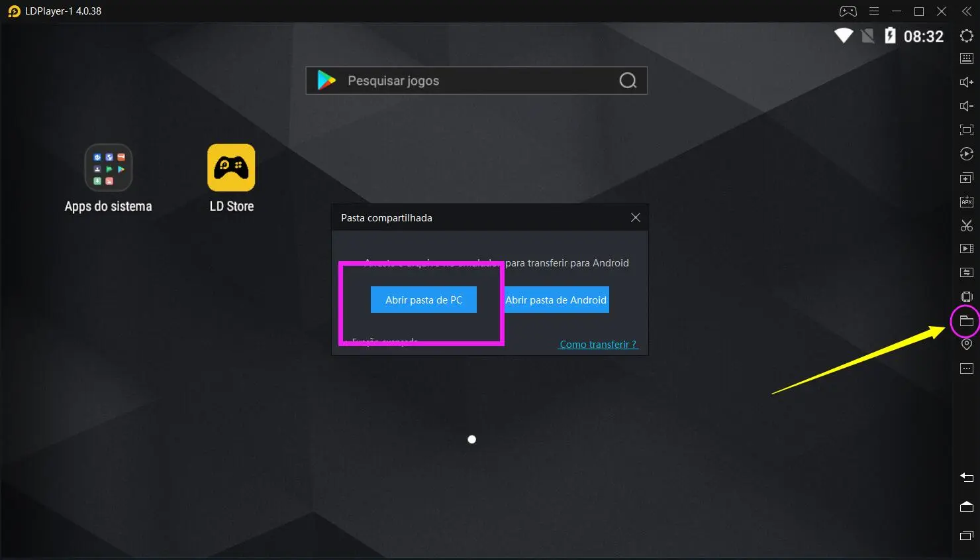Click the Abrir pasta de PC button
980x560 pixels.
(x=423, y=300)
